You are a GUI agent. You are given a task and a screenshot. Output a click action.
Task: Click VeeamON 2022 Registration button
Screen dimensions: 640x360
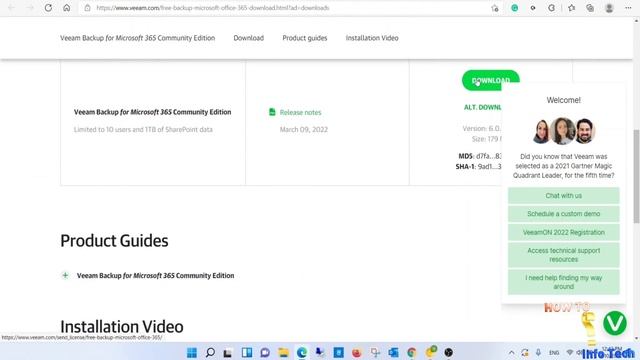pos(564,232)
